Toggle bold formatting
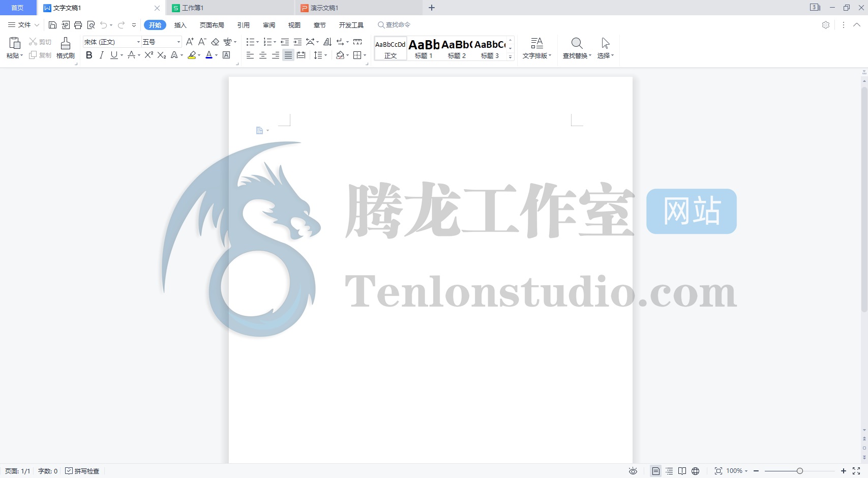 [89, 55]
